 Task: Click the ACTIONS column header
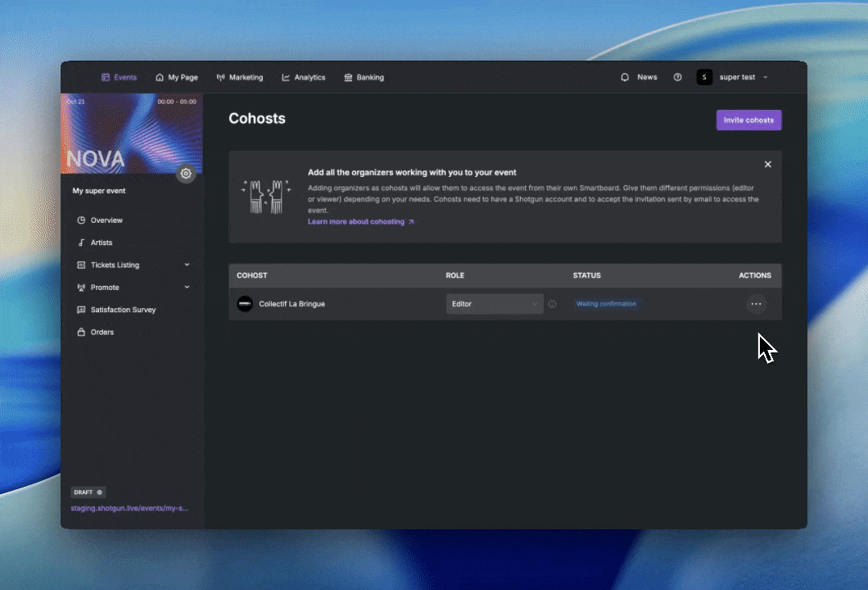(x=755, y=275)
